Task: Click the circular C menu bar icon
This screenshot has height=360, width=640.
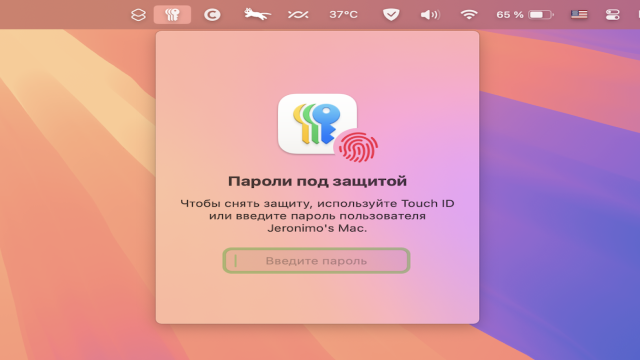Action: click(212, 15)
